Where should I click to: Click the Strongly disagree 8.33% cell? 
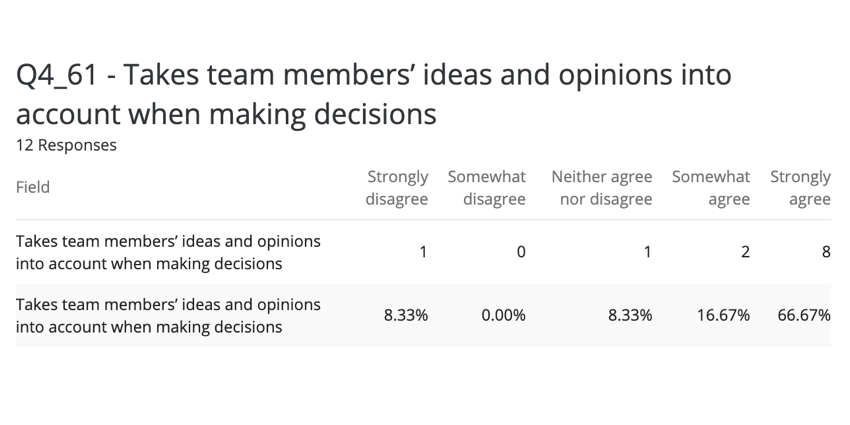click(x=406, y=315)
